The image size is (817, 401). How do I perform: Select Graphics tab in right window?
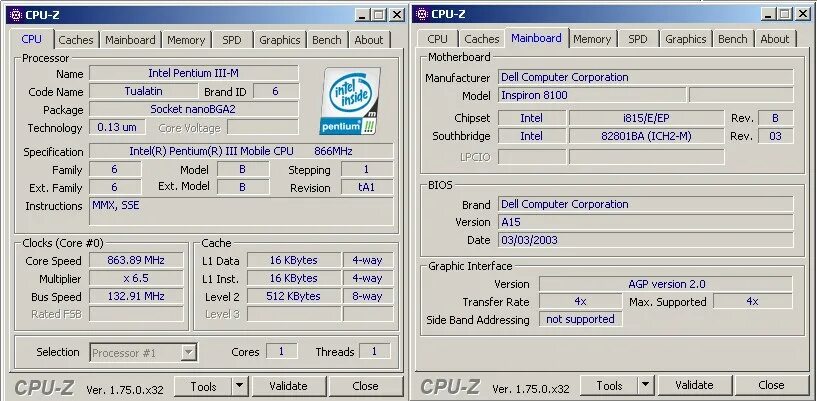pyautogui.click(x=686, y=39)
